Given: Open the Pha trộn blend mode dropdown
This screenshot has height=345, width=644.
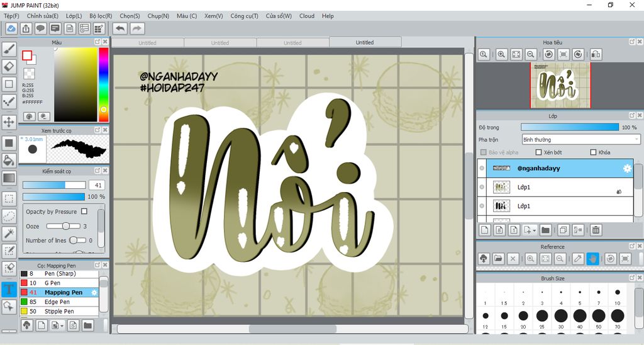Looking at the screenshot, I should pos(580,139).
